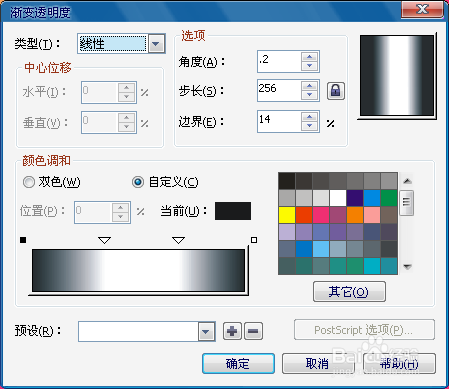Screen dimensions: 449x389
Task: Decrease the edge pad (边界) value
Action: click(x=310, y=126)
